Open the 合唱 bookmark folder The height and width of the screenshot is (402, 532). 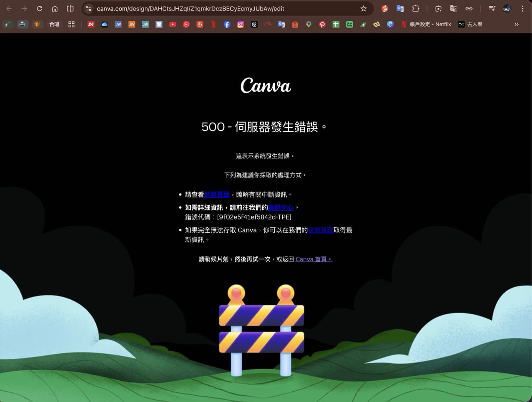tap(54, 25)
